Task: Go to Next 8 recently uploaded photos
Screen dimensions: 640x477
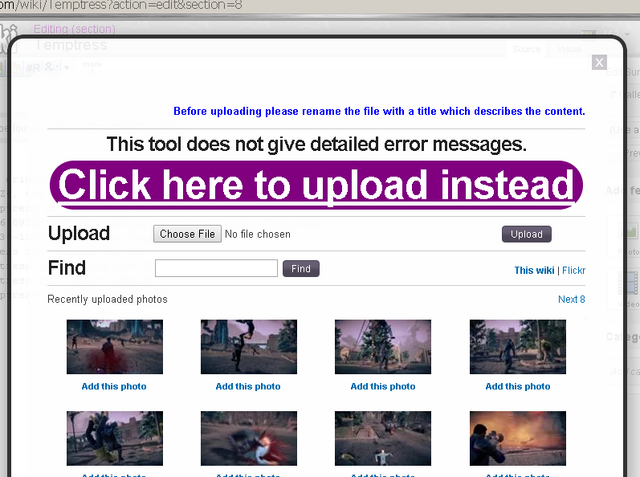Action: [571, 299]
